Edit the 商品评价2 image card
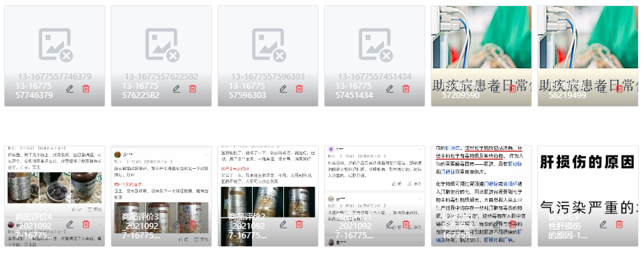 click(x=283, y=224)
